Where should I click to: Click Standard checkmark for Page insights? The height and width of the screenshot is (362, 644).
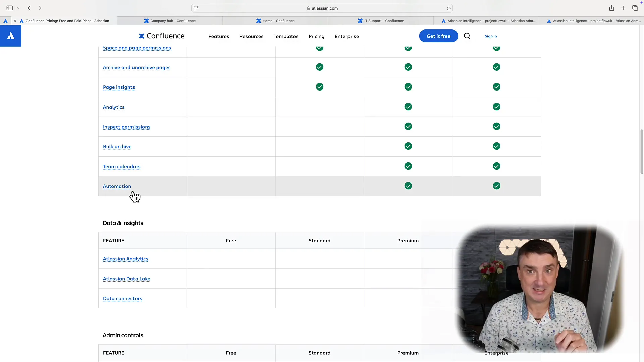(320, 87)
